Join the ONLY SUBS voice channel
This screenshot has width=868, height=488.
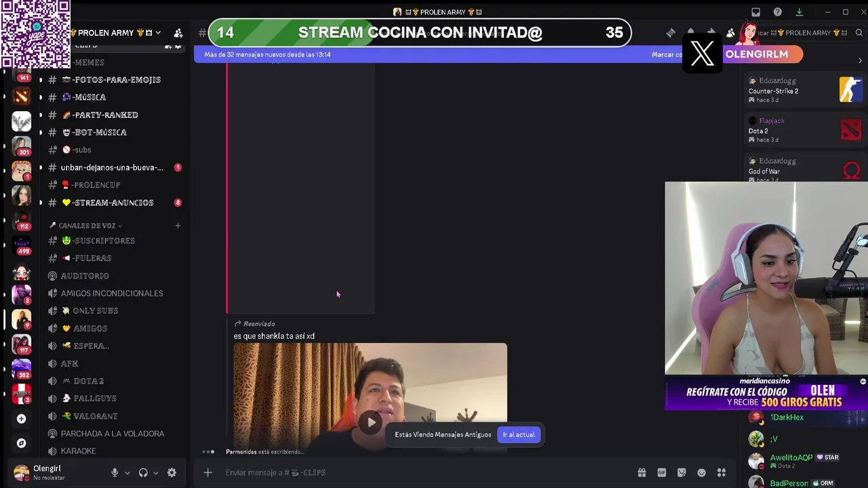111,310
